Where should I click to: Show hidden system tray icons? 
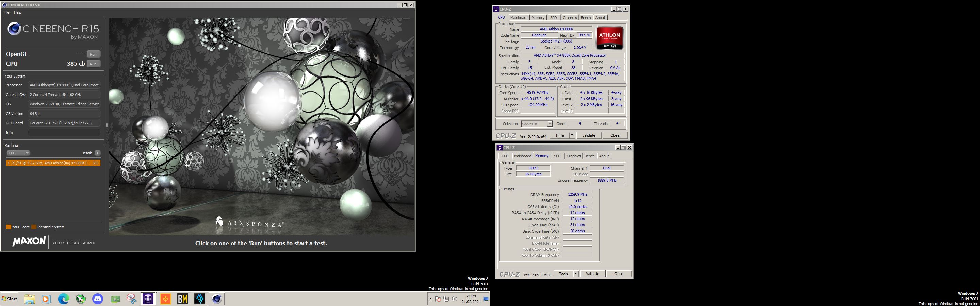pos(430,299)
